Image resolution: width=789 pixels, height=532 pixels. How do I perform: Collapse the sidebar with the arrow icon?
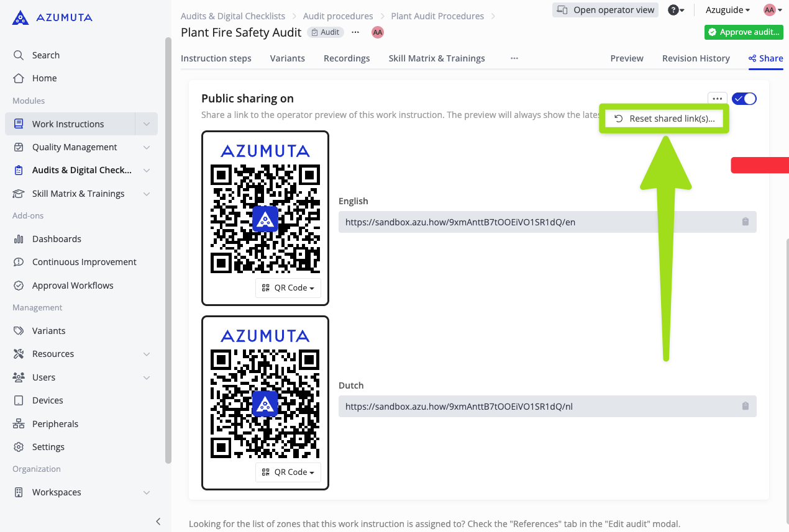click(158, 521)
